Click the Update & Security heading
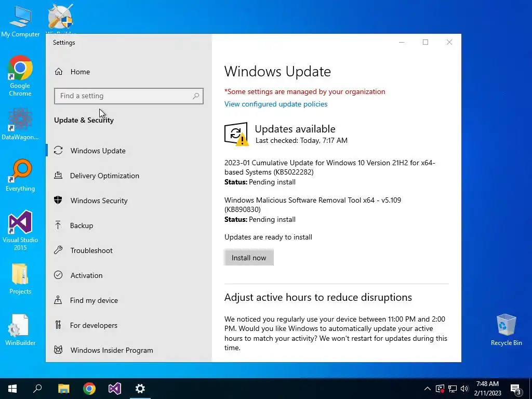The height and width of the screenshot is (399, 532). pos(84,120)
